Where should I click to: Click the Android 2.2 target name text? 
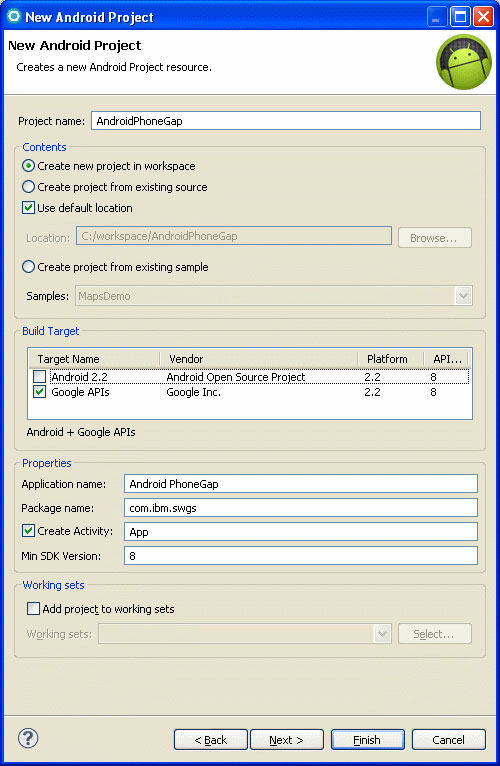pyautogui.click(x=79, y=377)
